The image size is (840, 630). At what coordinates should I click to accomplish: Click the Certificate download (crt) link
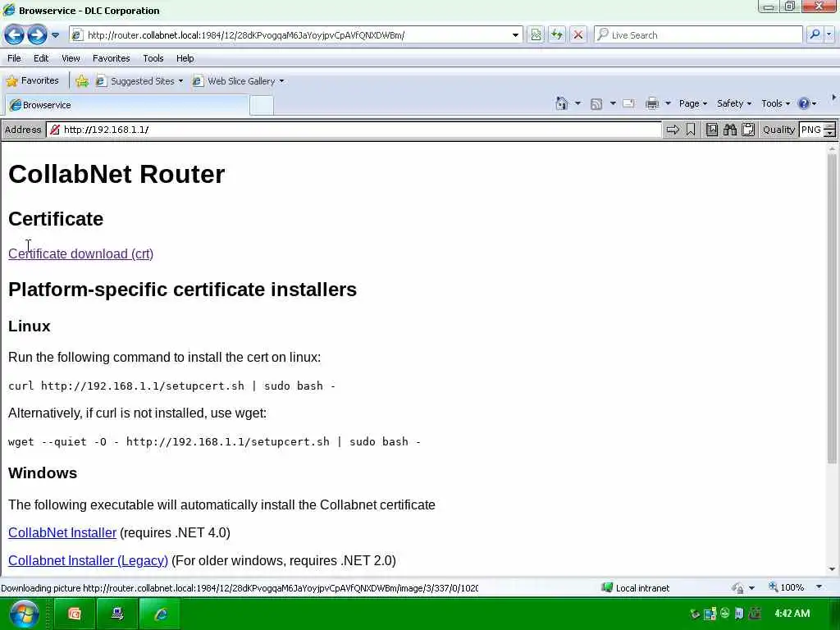81,253
